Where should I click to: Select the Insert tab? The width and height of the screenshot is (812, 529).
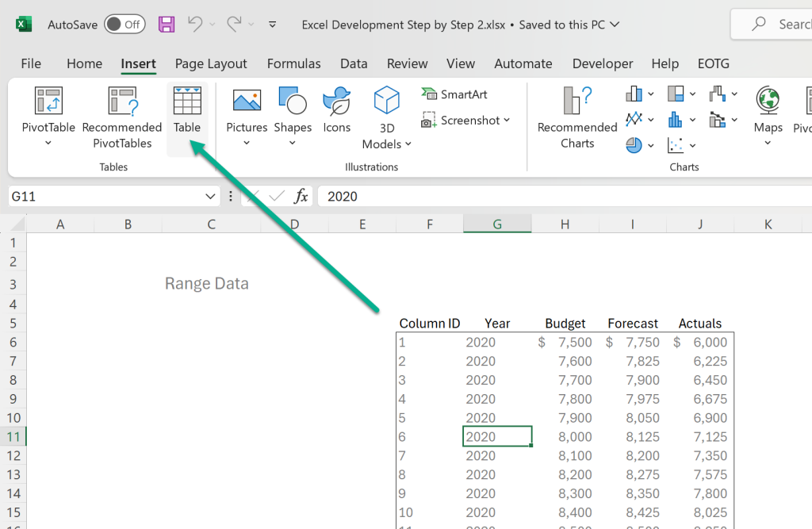138,63
